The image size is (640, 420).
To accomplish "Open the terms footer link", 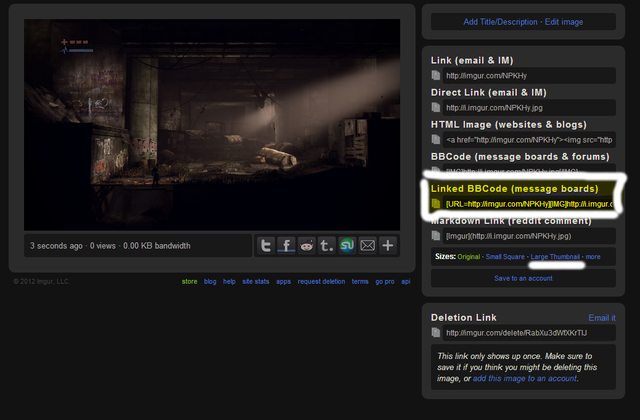I will [360, 282].
